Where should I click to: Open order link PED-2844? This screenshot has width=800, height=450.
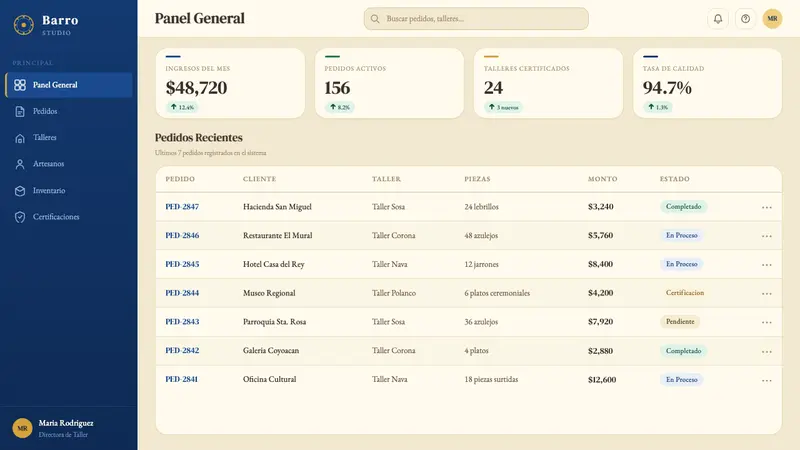click(x=182, y=293)
